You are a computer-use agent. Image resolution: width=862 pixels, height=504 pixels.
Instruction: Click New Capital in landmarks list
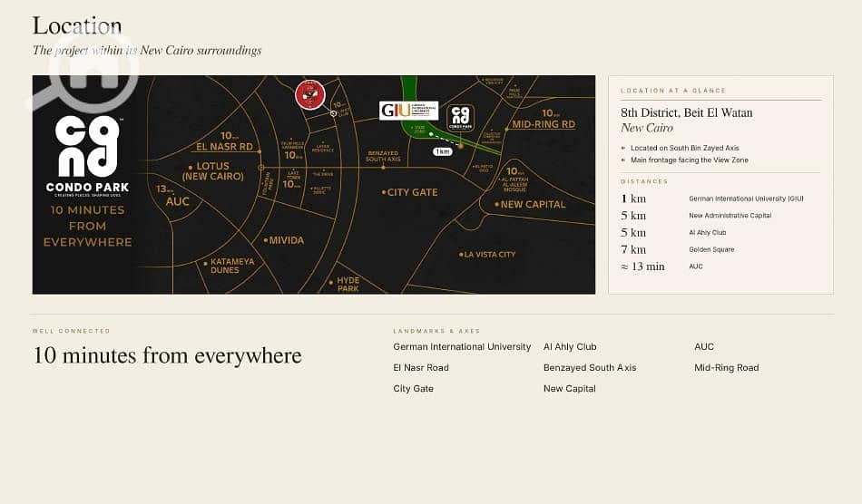point(570,389)
